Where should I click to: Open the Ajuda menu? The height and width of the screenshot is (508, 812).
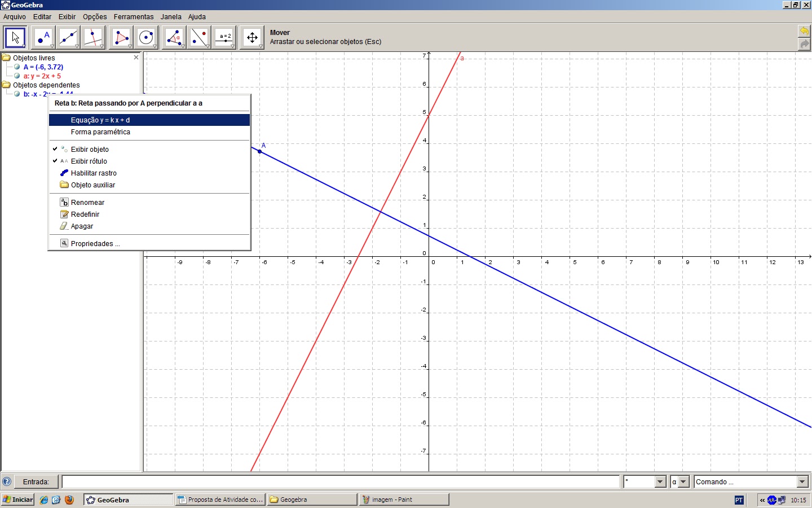pyautogui.click(x=197, y=17)
